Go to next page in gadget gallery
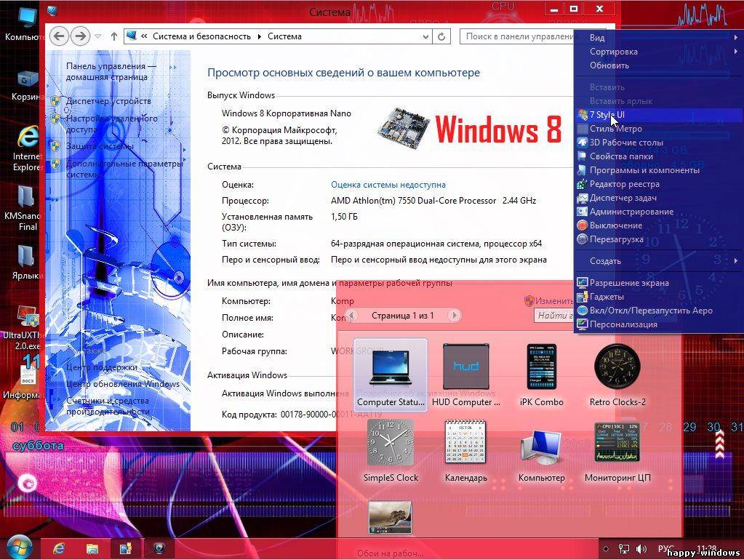The height and width of the screenshot is (560, 744). click(x=454, y=315)
